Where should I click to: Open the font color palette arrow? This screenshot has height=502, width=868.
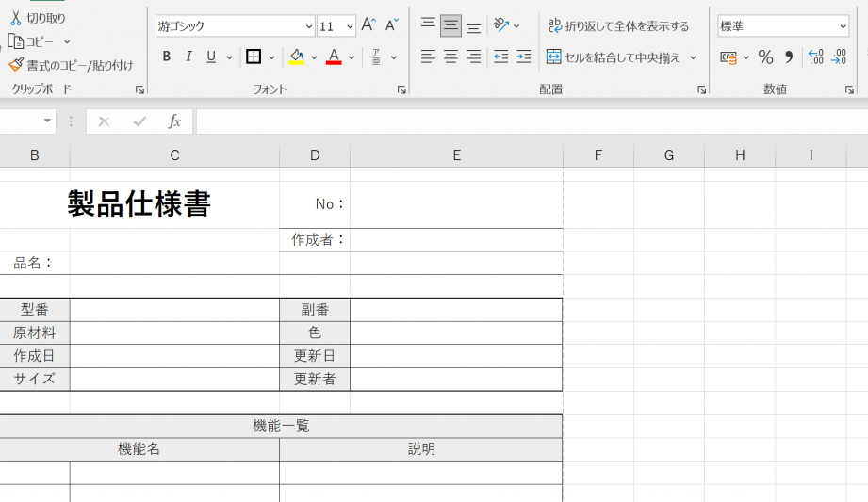pos(351,57)
